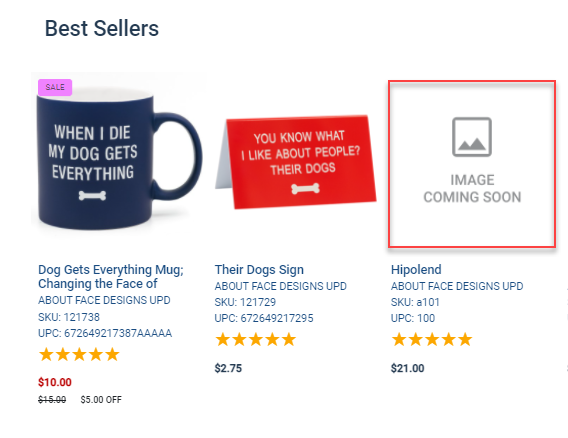Click brand name under Hipolend
Image resolution: width=568 pixels, height=438 pixels.
tap(457, 286)
